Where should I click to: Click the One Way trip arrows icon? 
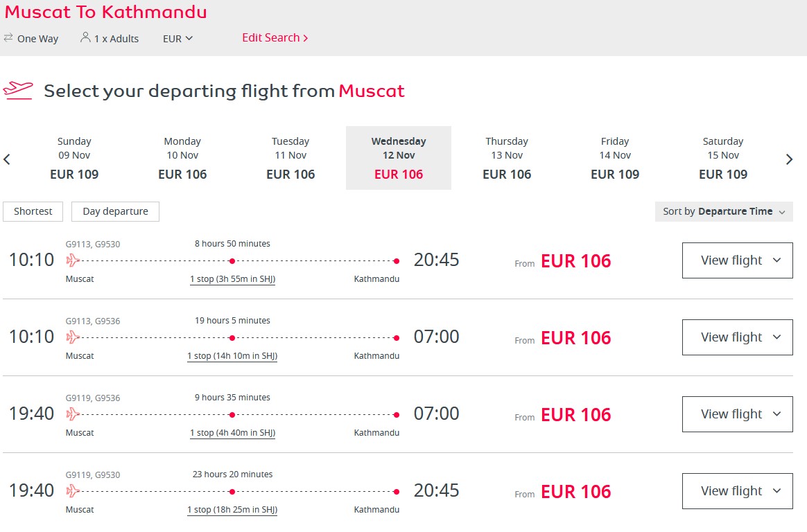[8, 38]
